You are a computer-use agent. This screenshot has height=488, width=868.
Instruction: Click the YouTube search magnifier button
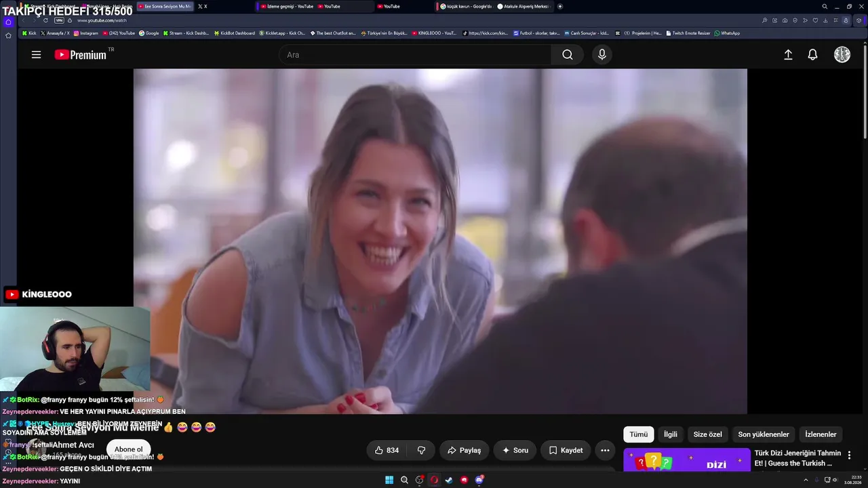[568, 55]
